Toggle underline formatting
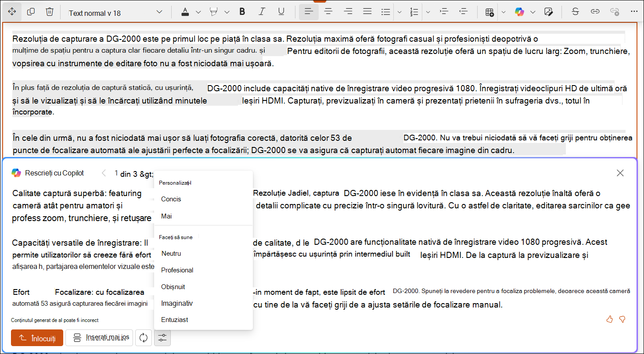The width and height of the screenshot is (644, 354). click(281, 12)
